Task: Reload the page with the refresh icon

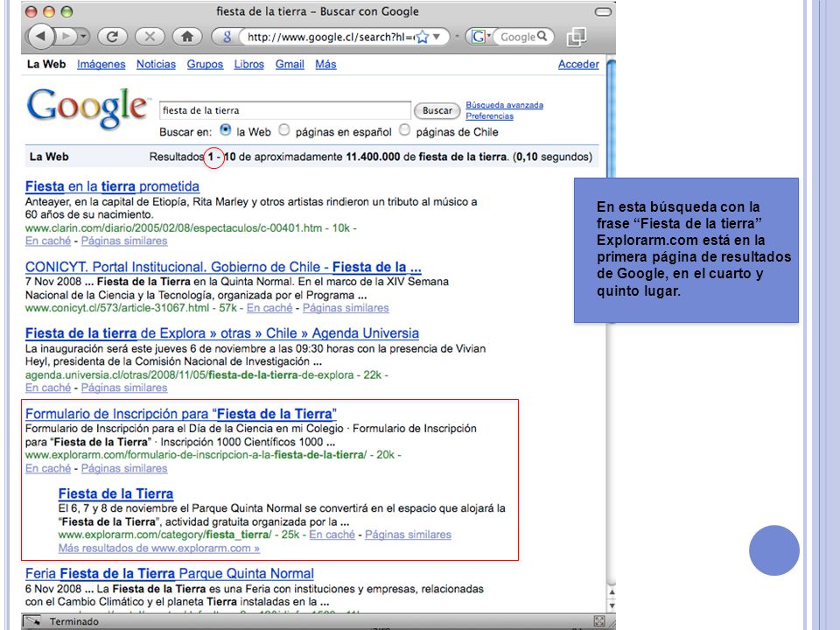Action: coord(112,37)
